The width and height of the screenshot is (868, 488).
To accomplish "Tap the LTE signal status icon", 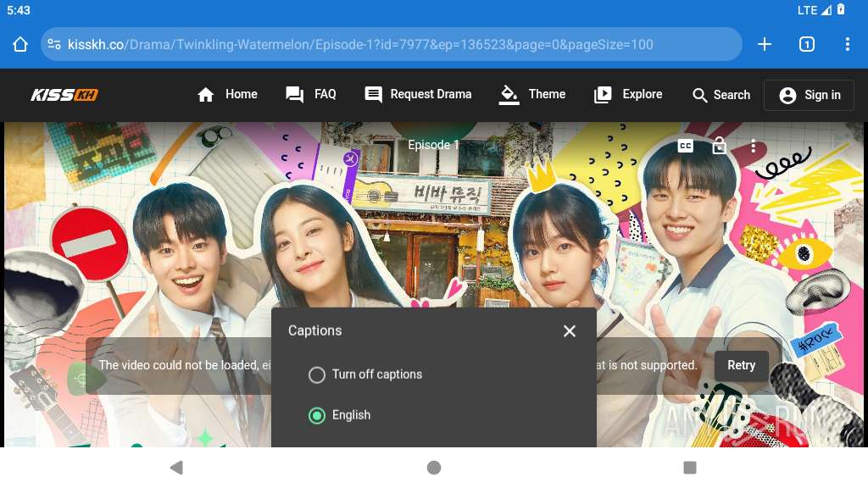I will point(815,10).
